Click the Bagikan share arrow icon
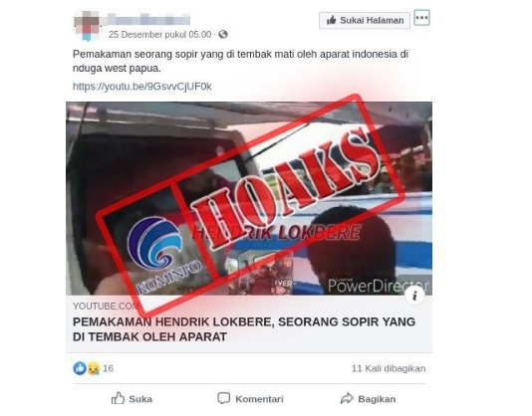 pos(347,398)
